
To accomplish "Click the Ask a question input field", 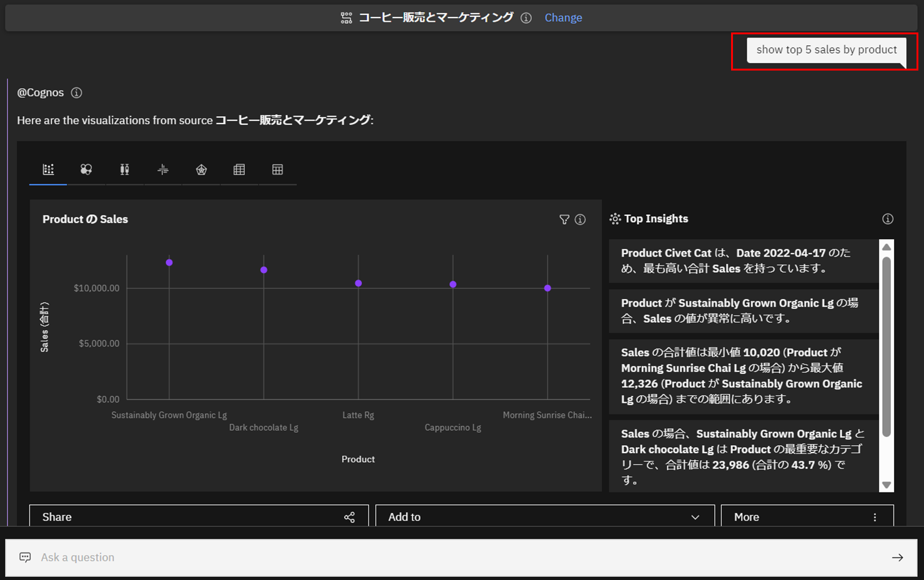I will pyautogui.click(x=462, y=558).
